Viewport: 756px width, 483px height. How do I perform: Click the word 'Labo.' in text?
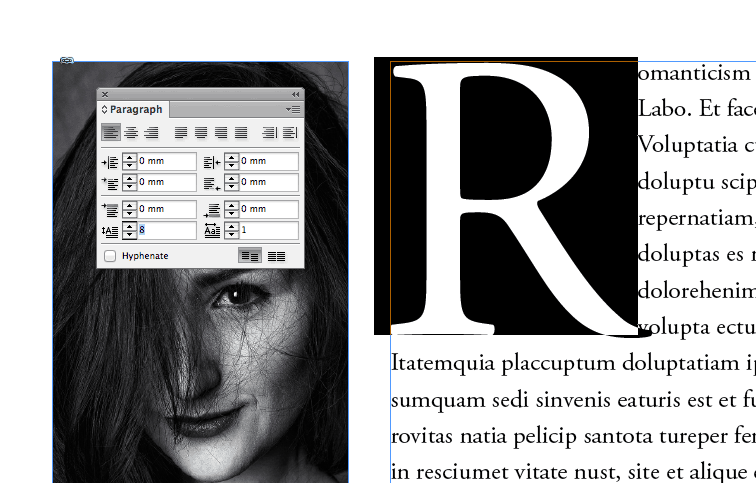tap(665, 109)
